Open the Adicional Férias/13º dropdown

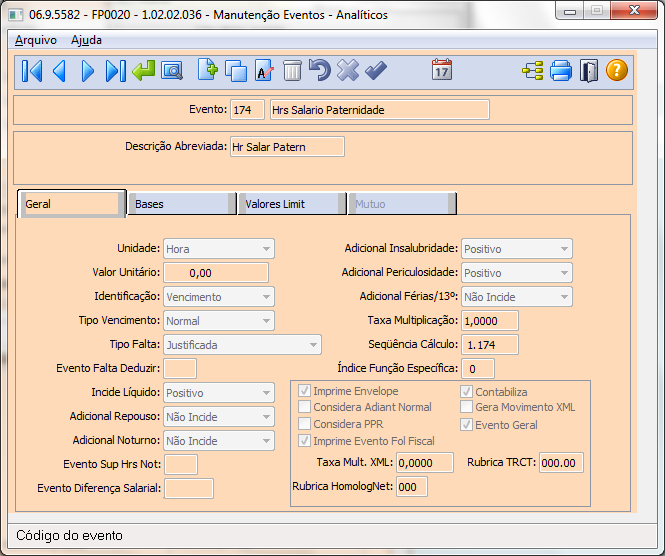(517, 296)
